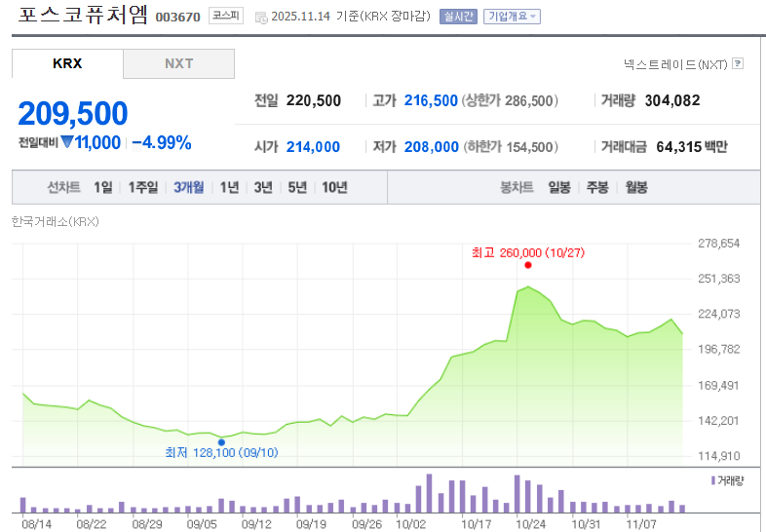Click the previous close value 220,500
The height and width of the screenshot is (532, 766).
314,100
